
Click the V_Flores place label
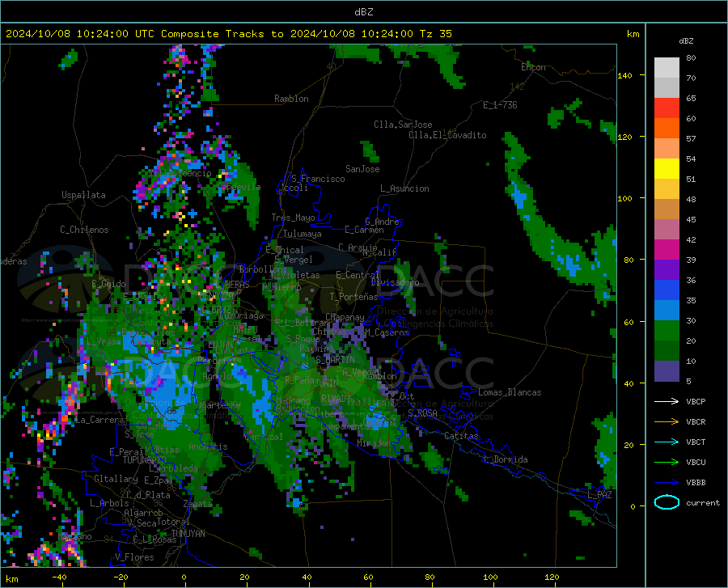click(134, 557)
